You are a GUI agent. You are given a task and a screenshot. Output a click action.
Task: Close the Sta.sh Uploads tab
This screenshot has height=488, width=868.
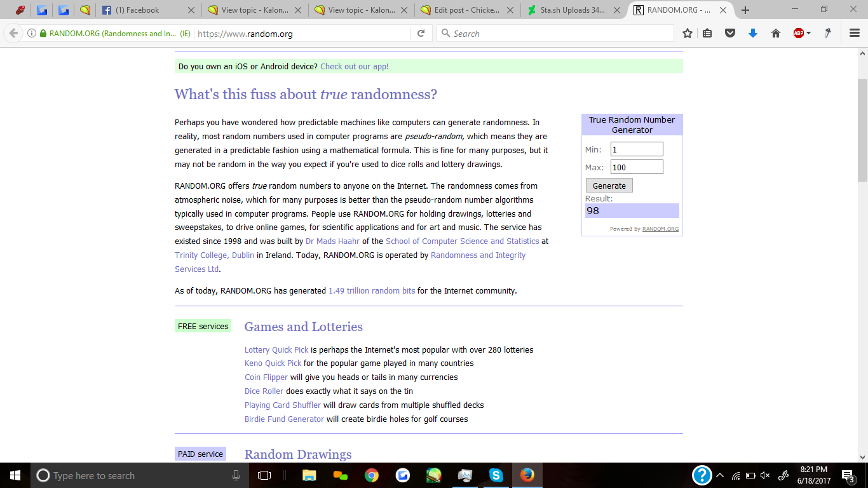click(616, 10)
